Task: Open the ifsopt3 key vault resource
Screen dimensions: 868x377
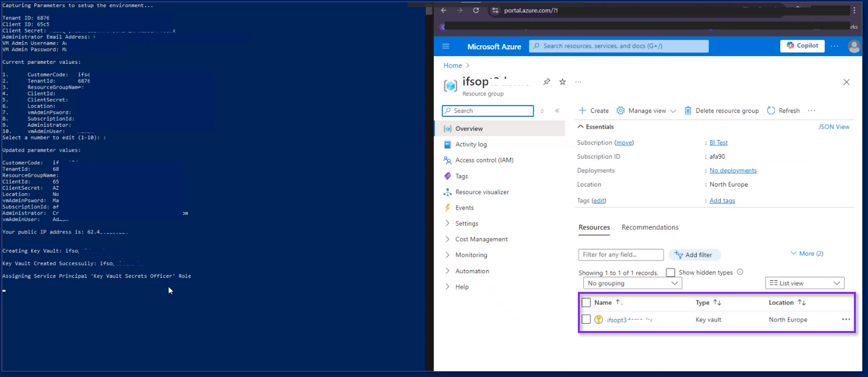Action: tap(629, 320)
